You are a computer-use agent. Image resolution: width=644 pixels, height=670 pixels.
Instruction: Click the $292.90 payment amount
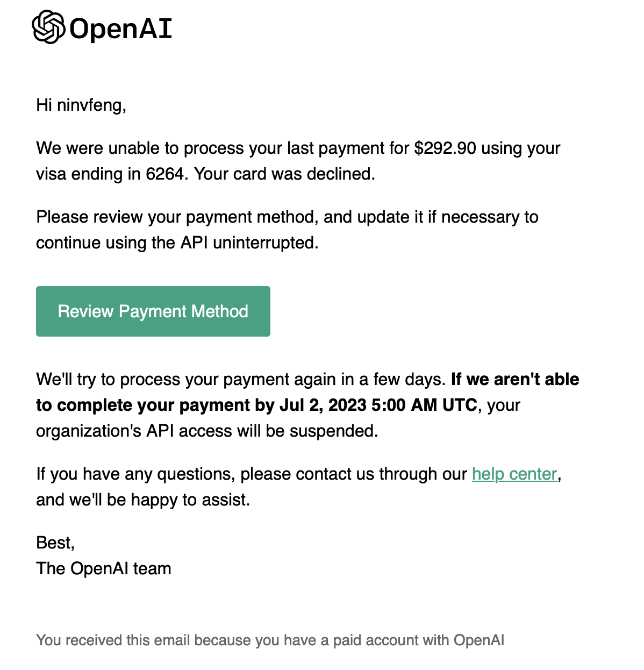coord(445,148)
